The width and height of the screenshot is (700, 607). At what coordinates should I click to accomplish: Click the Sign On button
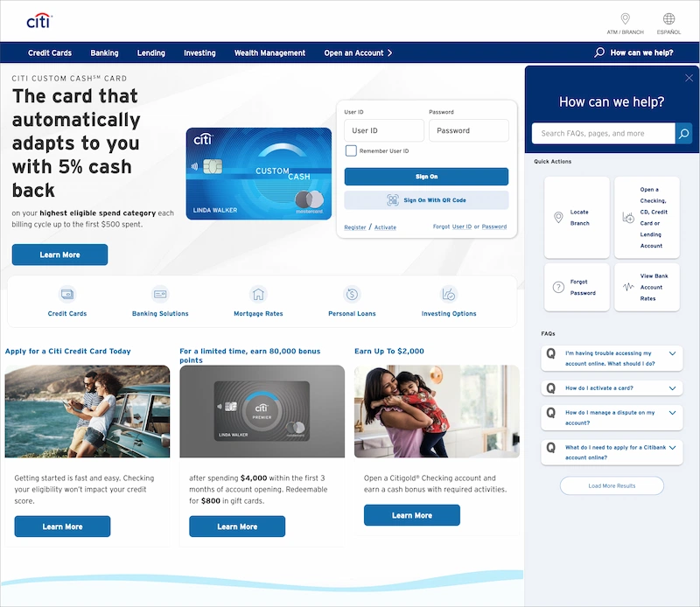pos(426,177)
